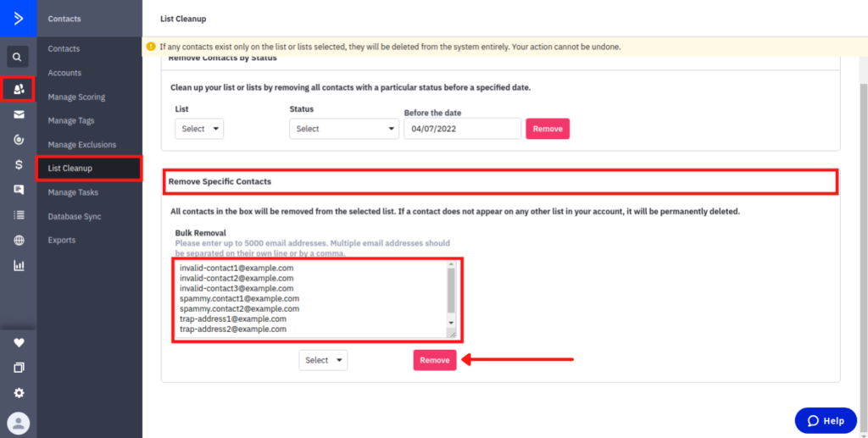Image resolution: width=868 pixels, height=438 pixels.
Task: Open the Contacts people icon
Action: [19, 89]
